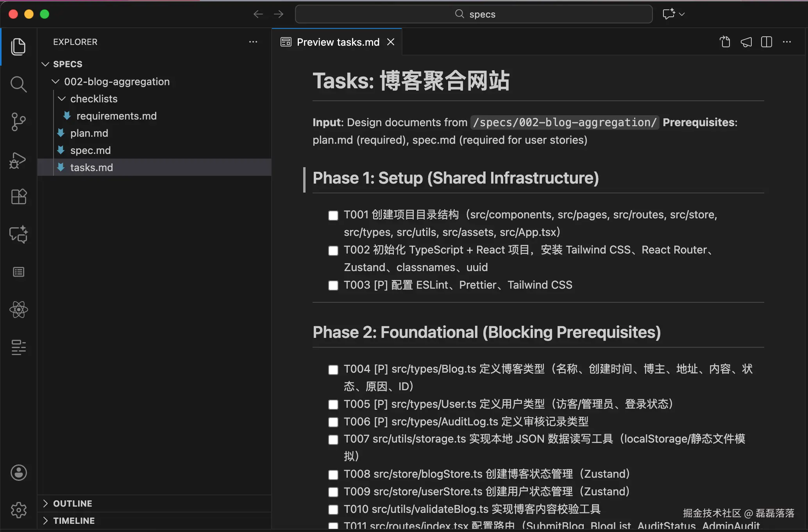Open the Source Control view

coord(18,122)
